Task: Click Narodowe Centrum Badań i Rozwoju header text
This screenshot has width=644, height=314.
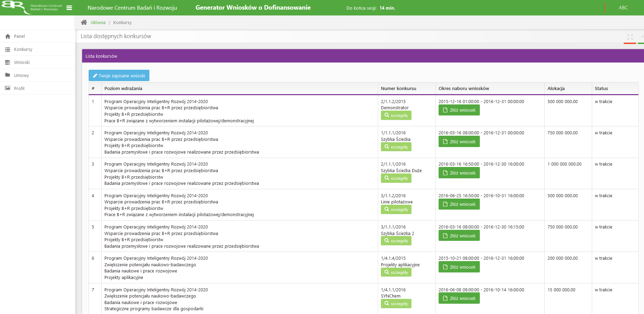Action: [132, 8]
